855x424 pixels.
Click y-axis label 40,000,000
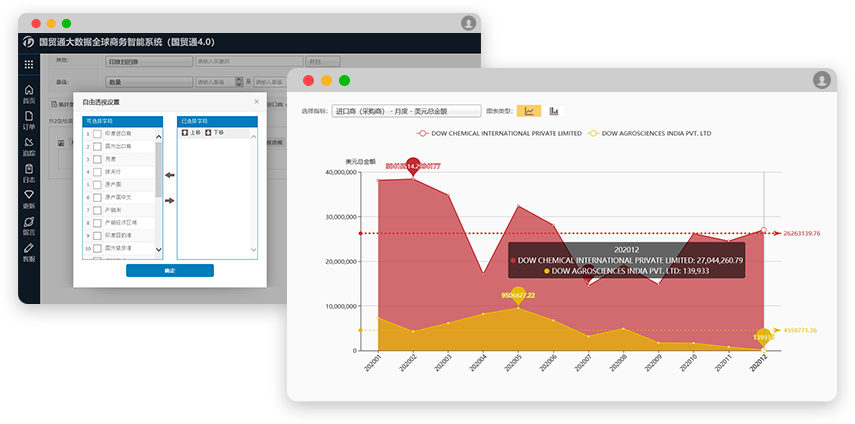pos(340,172)
